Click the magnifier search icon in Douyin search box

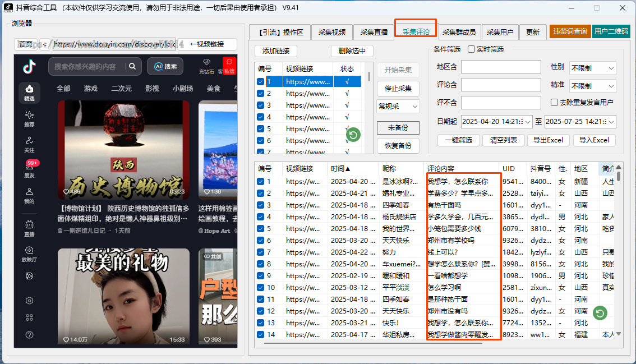[132, 66]
